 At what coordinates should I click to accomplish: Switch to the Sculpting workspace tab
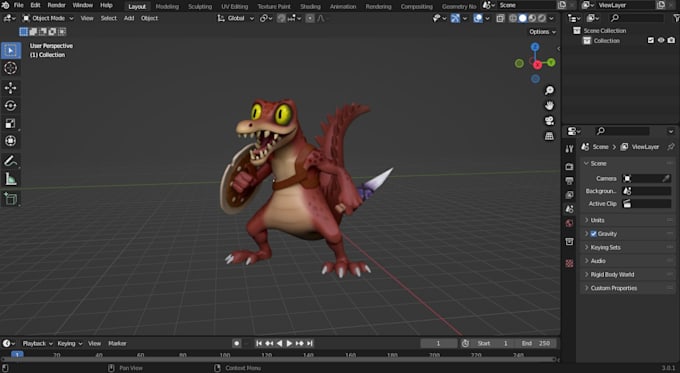200,6
